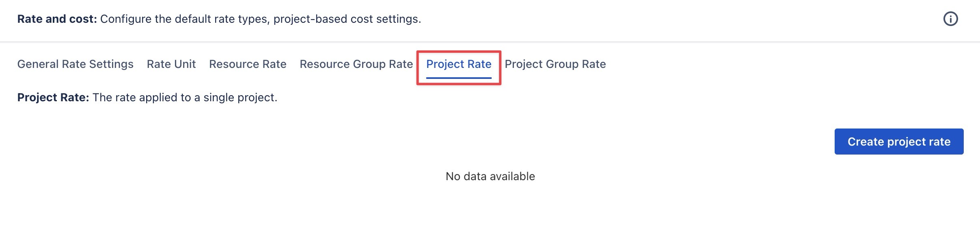
Task: Navigate to General Rate Settings
Action: [75, 64]
